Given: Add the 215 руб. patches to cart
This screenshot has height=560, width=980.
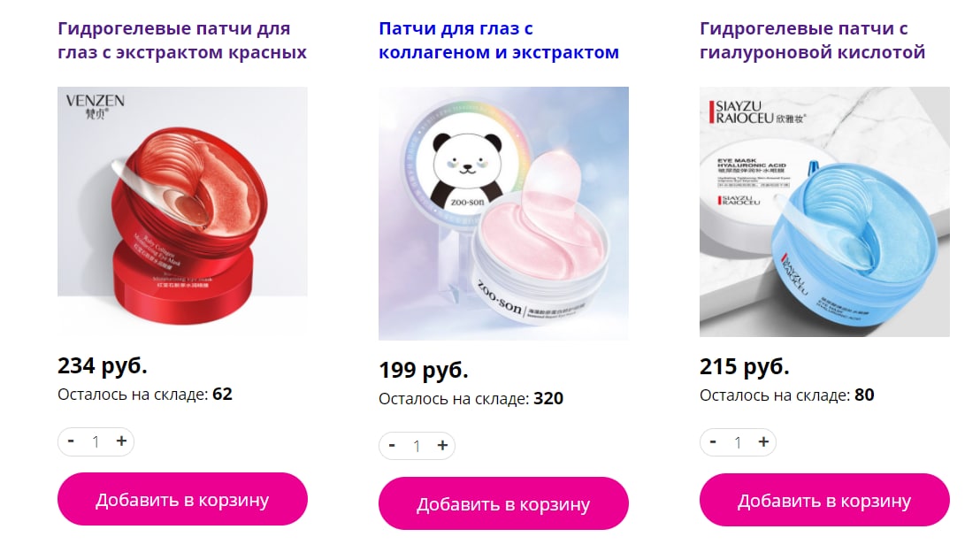Looking at the screenshot, I should tap(824, 500).
